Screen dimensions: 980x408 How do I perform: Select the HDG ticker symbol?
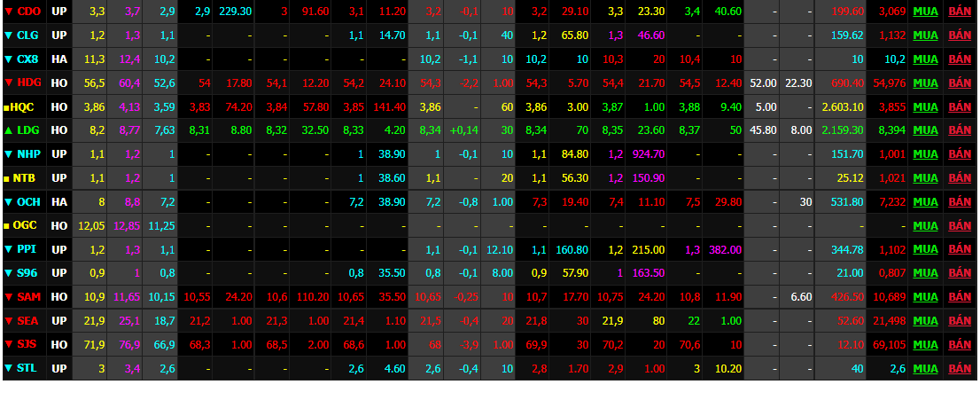pyautogui.click(x=28, y=82)
